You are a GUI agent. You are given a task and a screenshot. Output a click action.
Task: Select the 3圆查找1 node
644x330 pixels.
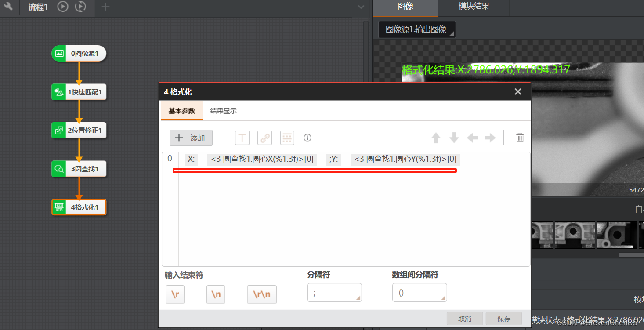79,168
